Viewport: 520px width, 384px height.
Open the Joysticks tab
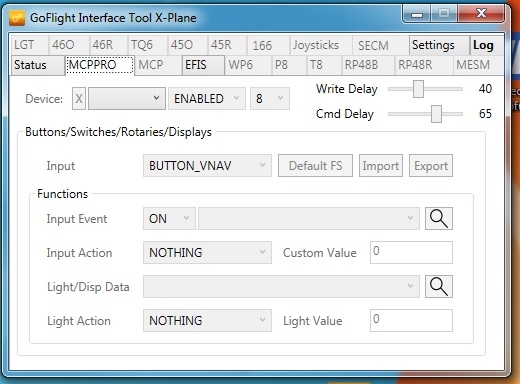pyautogui.click(x=321, y=45)
